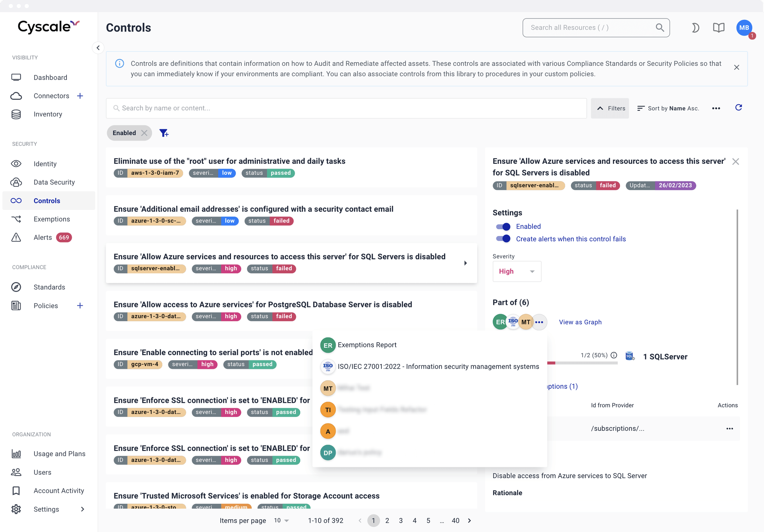
Task: Collapse the Filters panel
Action: pos(609,108)
